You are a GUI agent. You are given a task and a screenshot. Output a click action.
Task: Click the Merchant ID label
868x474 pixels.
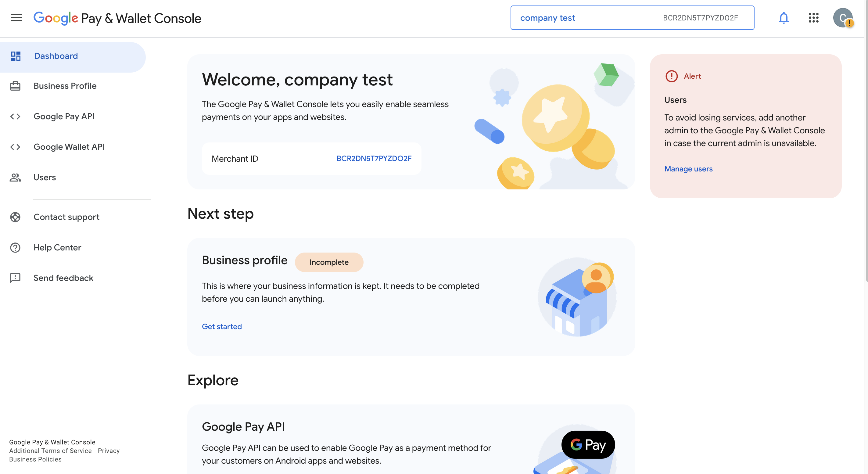[x=235, y=159]
